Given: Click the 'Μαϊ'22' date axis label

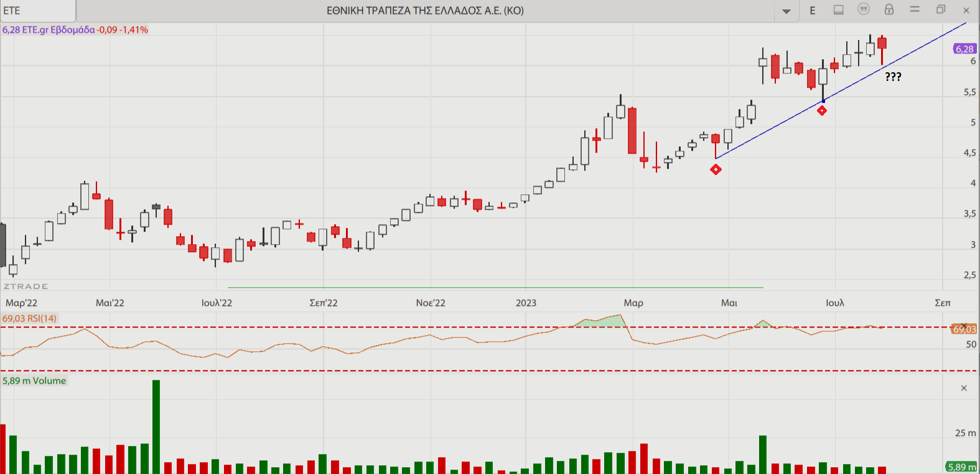Looking at the screenshot, I should (110, 303).
